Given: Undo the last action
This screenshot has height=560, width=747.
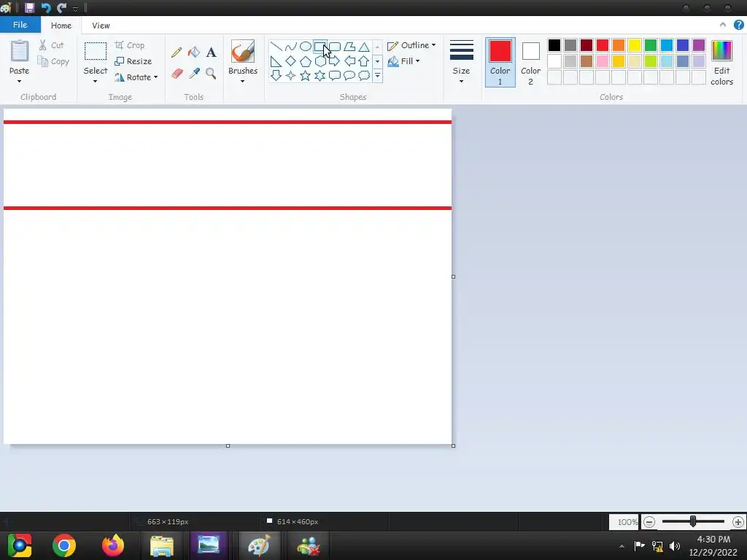Looking at the screenshot, I should coord(46,7).
